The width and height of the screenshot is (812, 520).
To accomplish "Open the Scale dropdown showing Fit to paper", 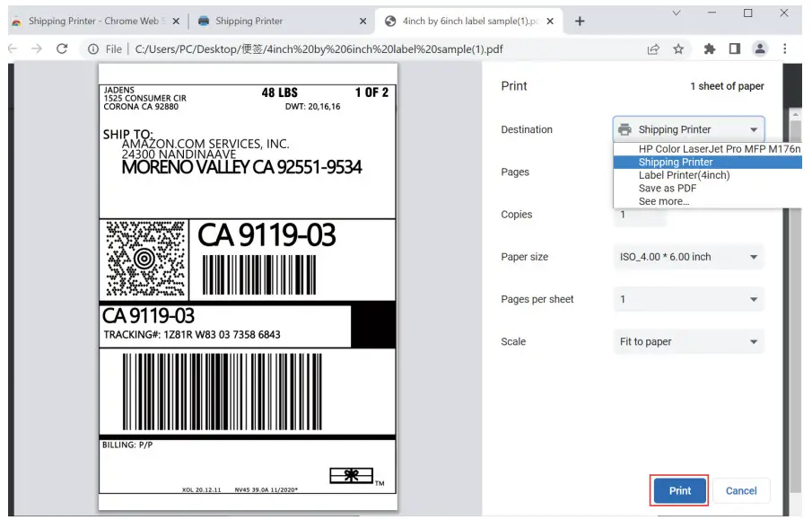I will (688, 341).
